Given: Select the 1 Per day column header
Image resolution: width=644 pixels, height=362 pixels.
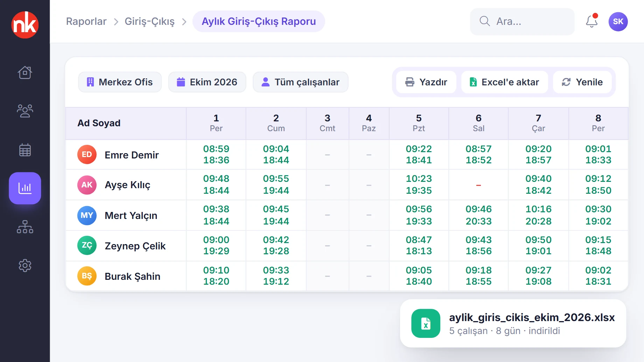Looking at the screenshot, I should (x=216, y=123).
